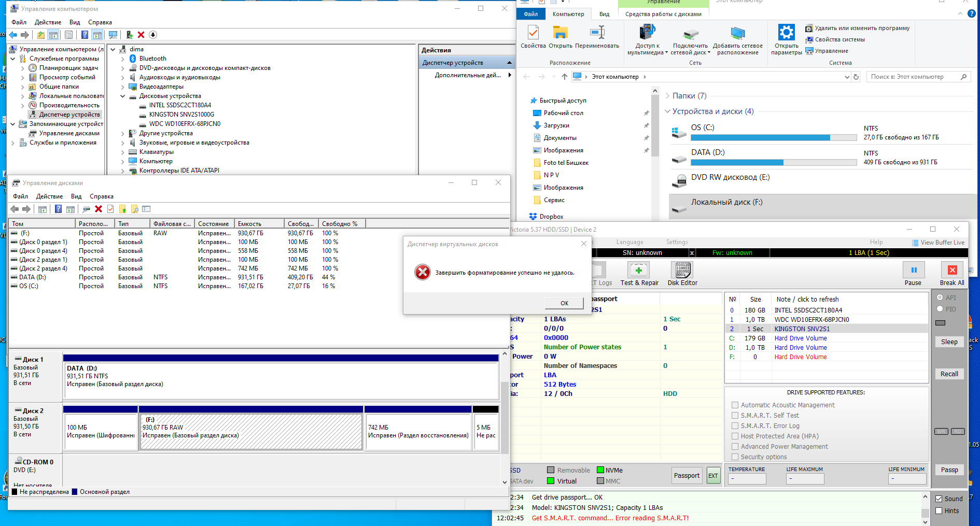Image resolution: width=980 pixels, height=526 pixels.
Task: Collapse the Disk drives tree node
Action: click(123, 96)
